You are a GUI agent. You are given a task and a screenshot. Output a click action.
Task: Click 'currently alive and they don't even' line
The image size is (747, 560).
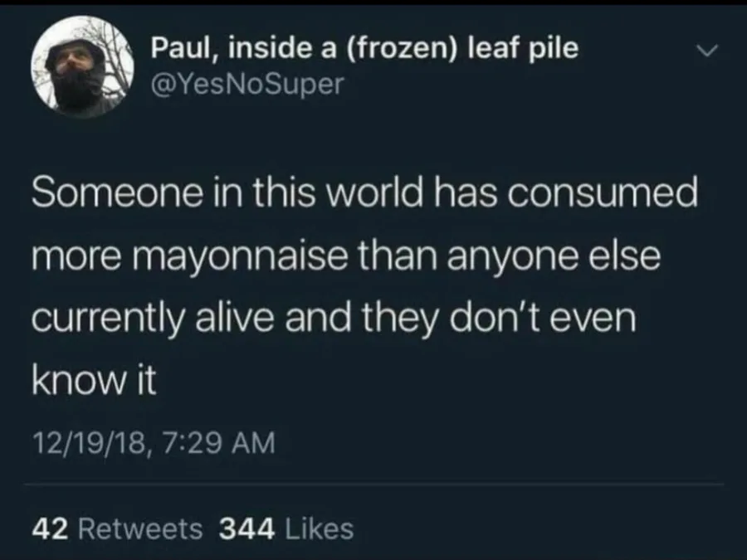point(334,319)
